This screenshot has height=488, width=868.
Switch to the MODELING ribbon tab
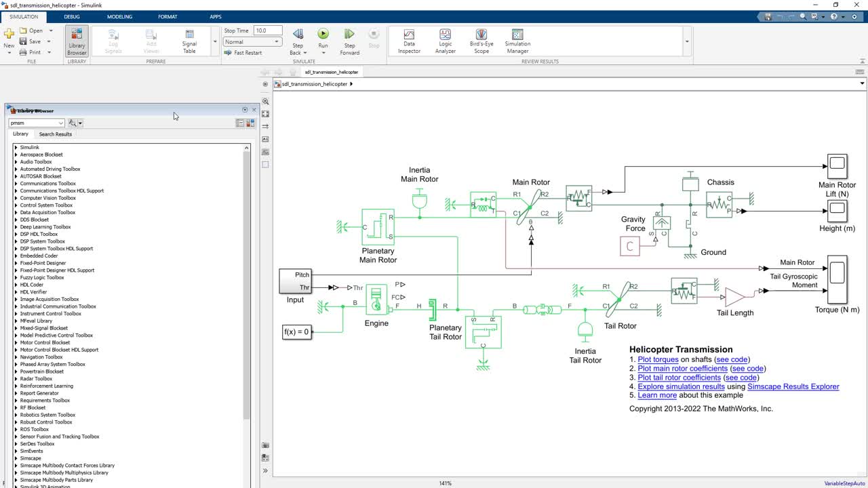click(119, 16)
